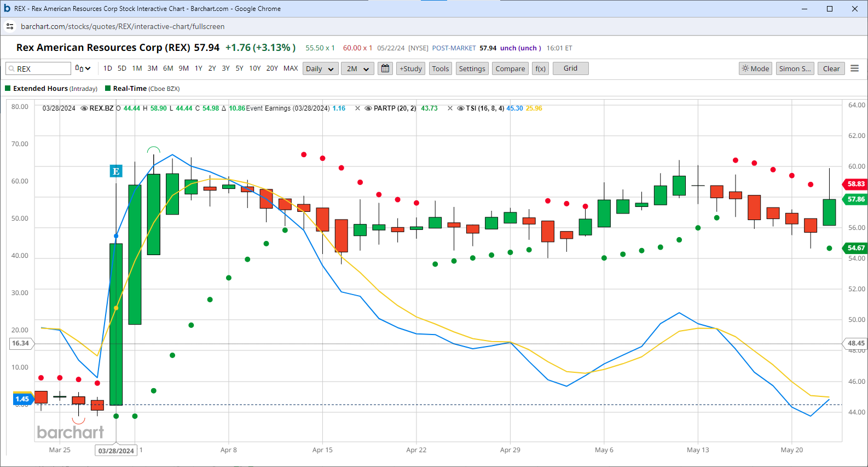Click the "May 13" date axis label

(x=698, y=450)
